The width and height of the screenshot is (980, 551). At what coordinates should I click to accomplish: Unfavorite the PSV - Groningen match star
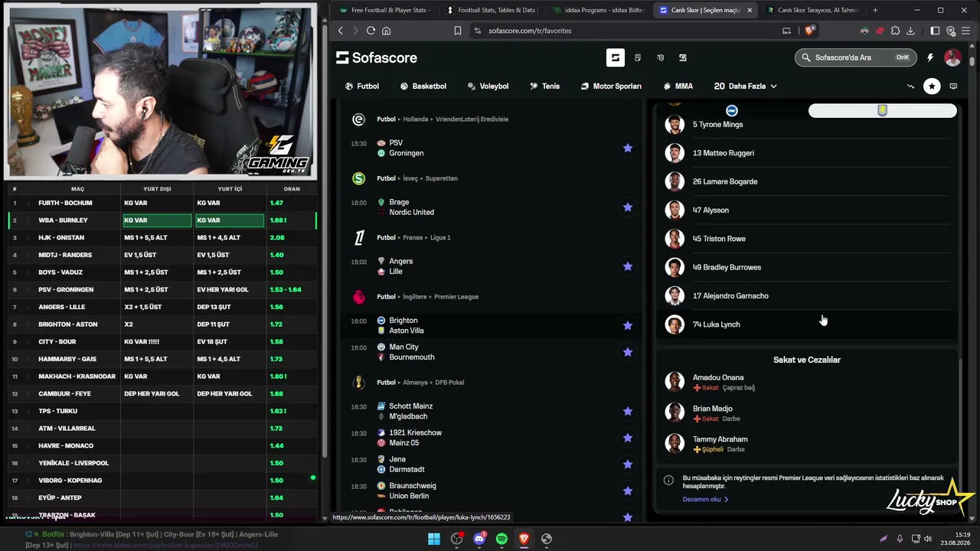coord(628,148)
